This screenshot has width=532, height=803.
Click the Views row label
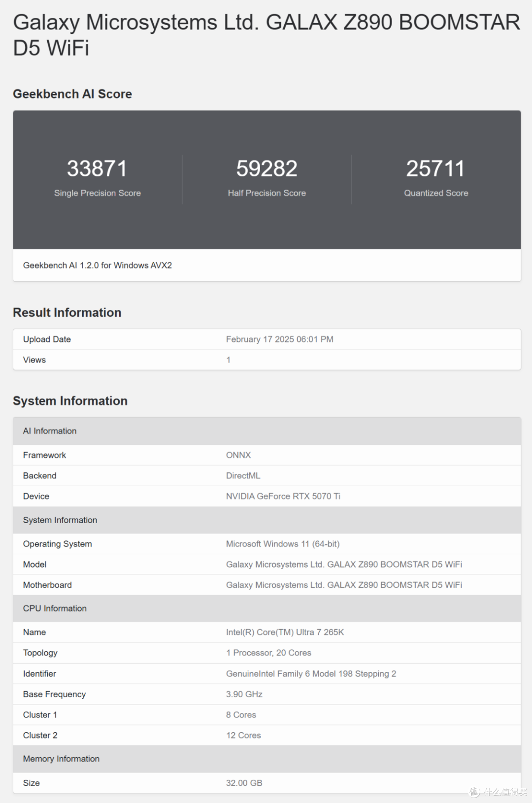tap(34, 360)
